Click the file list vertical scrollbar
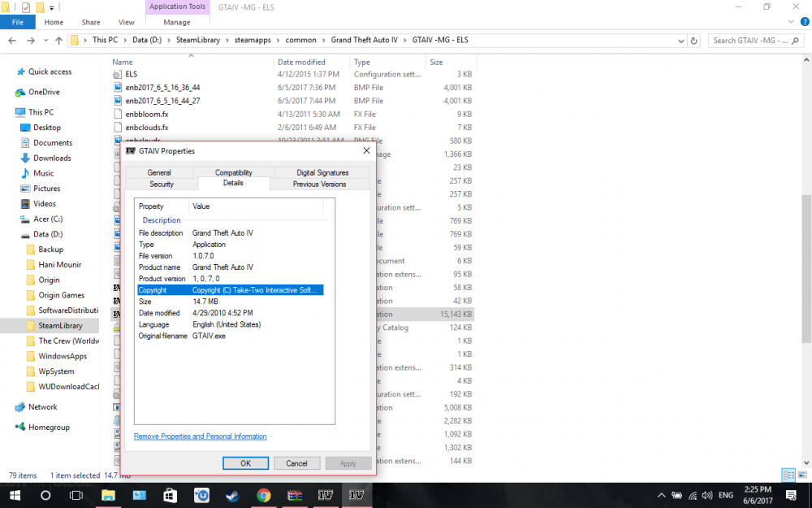812x508 pixels. (807, 268)
